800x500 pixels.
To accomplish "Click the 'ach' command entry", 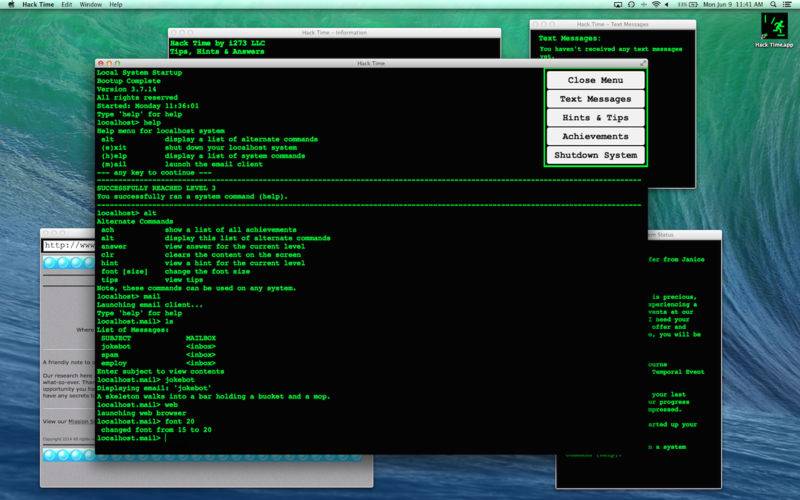I will [x=108, y=230].
